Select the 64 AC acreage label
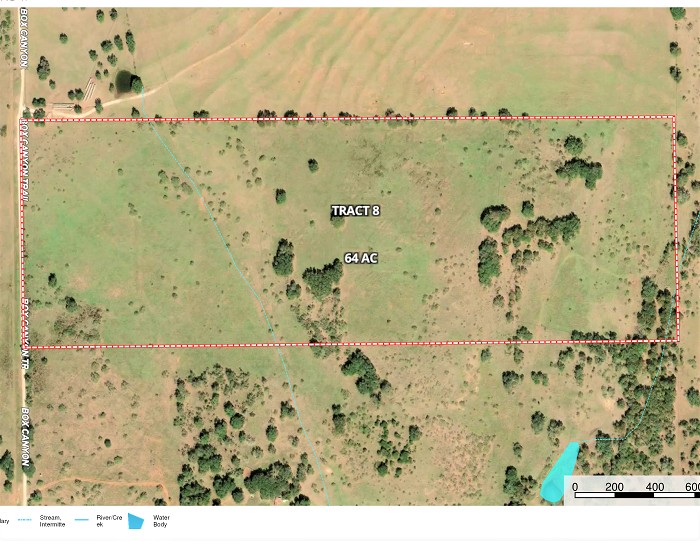 coord(360,258)
